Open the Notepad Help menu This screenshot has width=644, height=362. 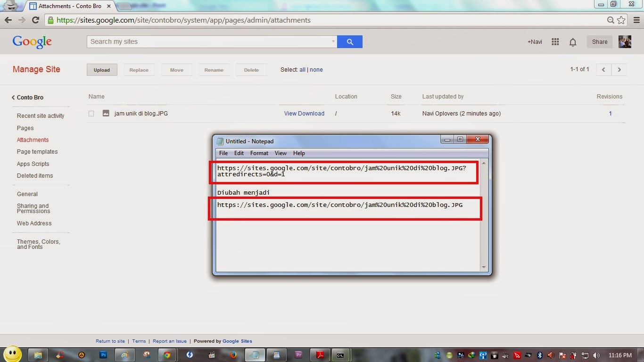pyautogui.click(x=299, y=153)
